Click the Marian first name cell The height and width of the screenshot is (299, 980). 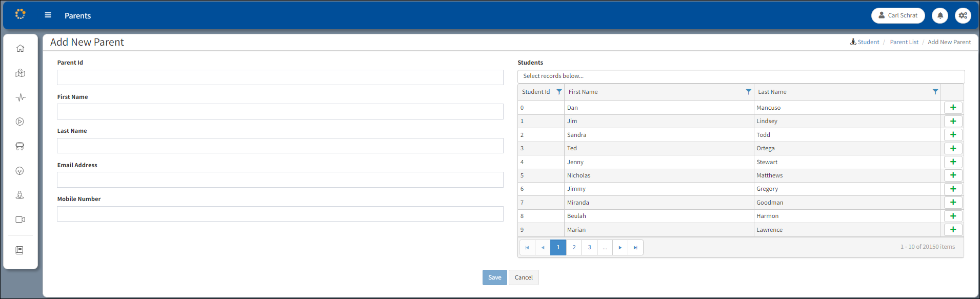coord(659,230)
